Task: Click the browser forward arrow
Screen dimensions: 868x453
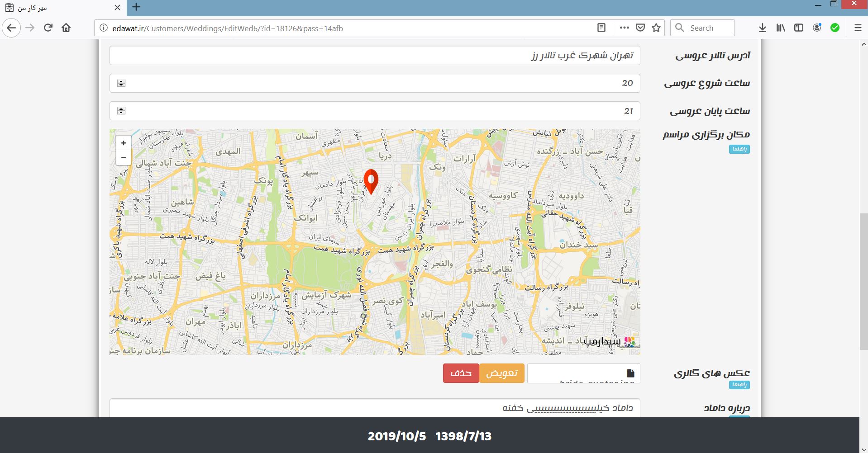Action: (30, 28)
